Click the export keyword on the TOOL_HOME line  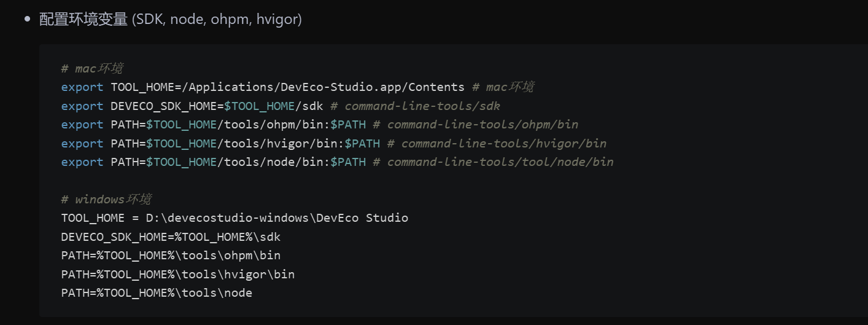coord(82,87)
